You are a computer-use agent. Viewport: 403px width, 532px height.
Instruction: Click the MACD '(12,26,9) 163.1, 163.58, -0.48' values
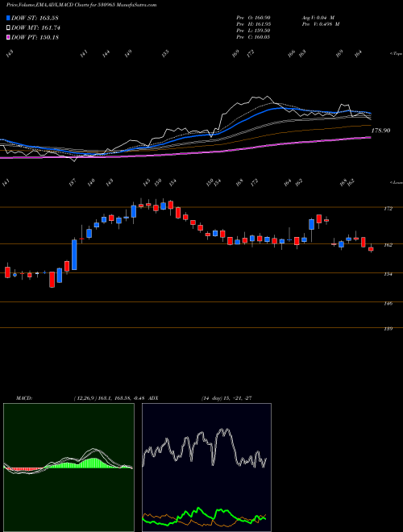coord(111,398)
